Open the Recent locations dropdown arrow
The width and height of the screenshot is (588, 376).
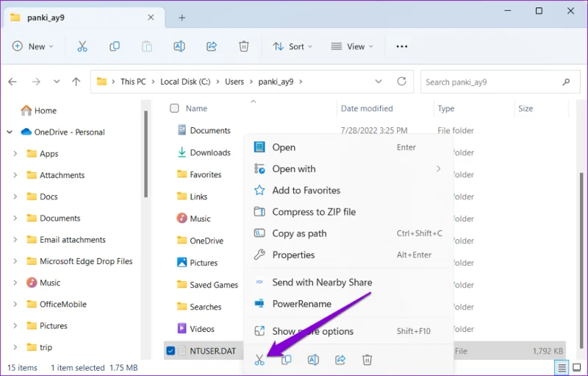coord(57,82)
